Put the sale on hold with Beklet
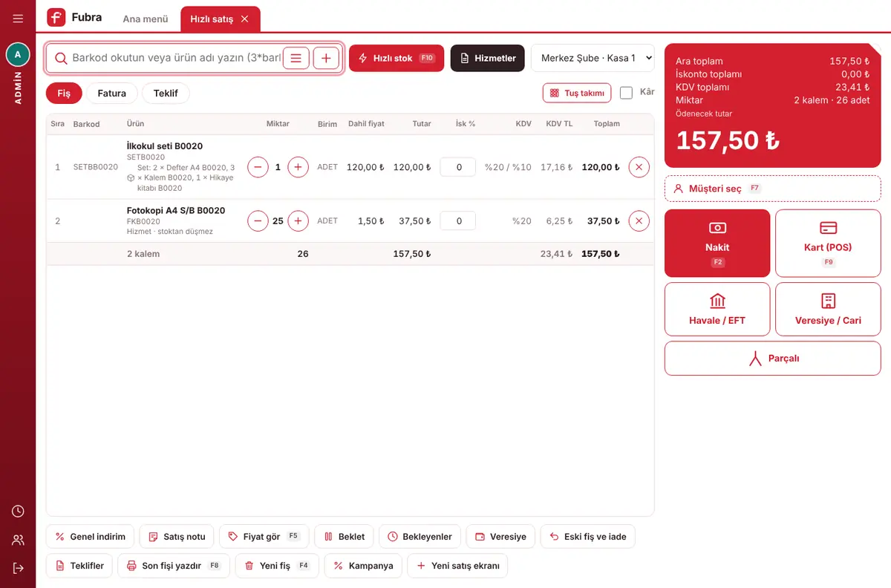Viewport: 891px width, 588px height. click(345, 537)
